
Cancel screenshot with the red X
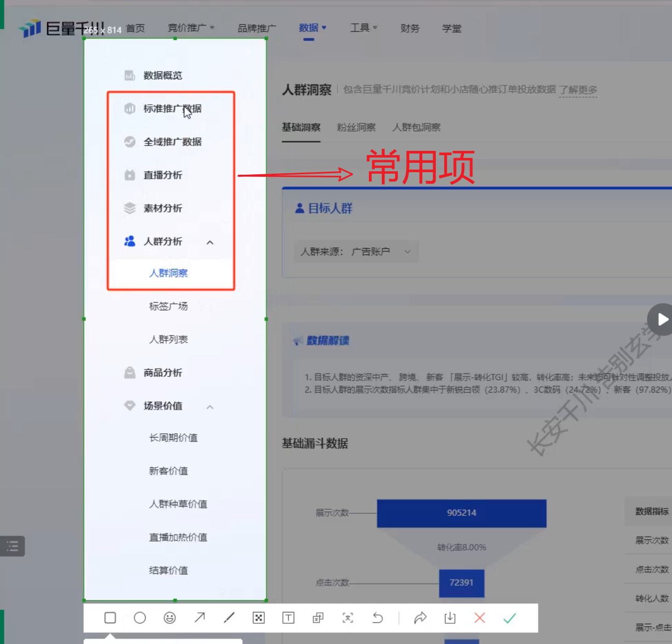point(480,618)
